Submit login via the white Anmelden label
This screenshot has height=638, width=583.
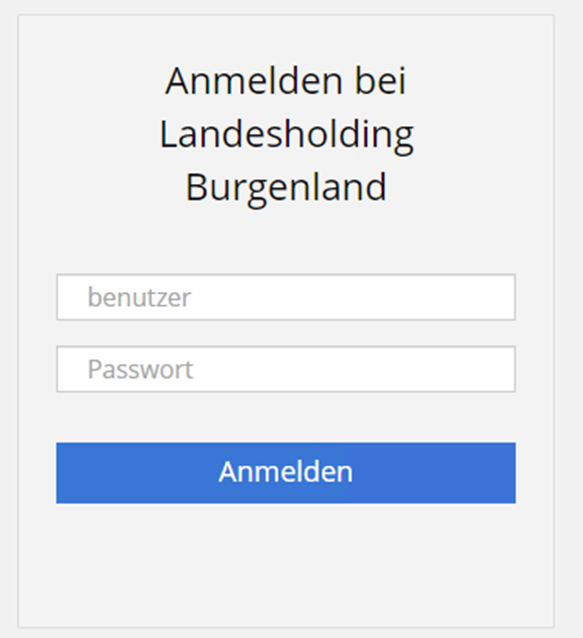(x=286, y=472)
